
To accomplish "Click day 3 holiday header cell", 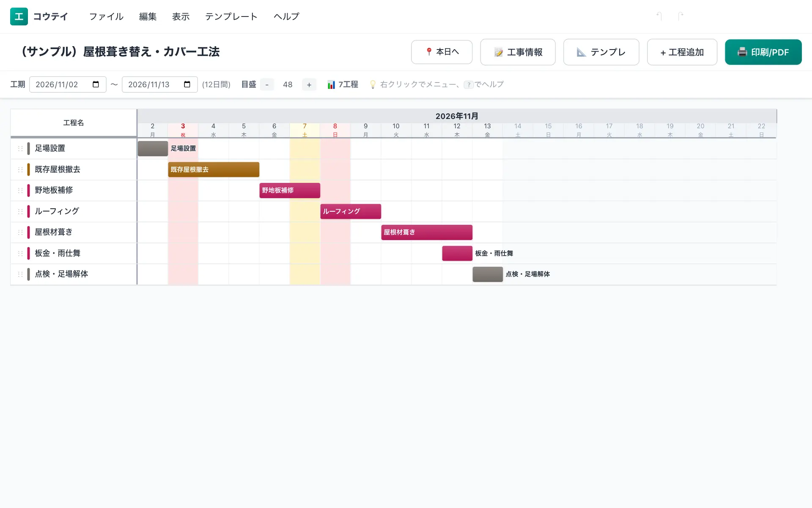I will coord(183,130).
